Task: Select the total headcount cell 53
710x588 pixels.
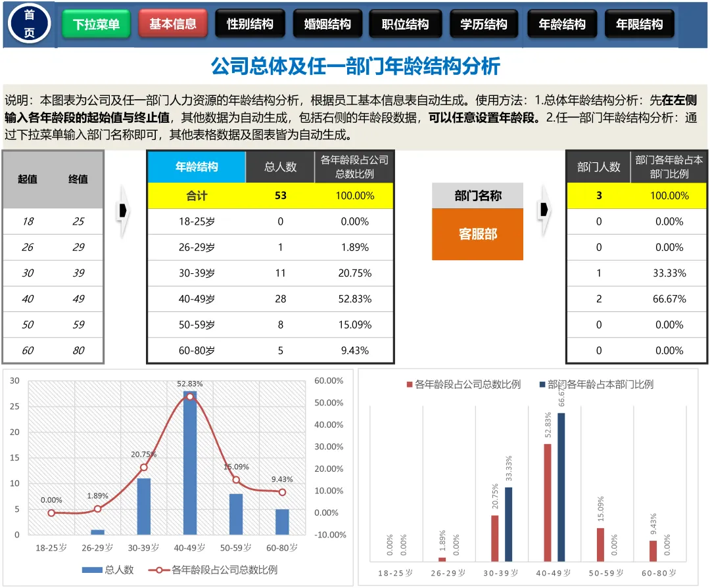Action: (x=280, y=196)
